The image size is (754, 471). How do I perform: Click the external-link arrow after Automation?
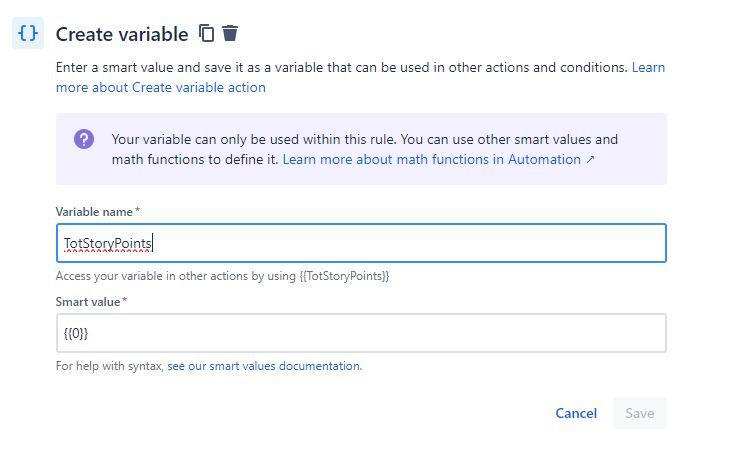591,159
